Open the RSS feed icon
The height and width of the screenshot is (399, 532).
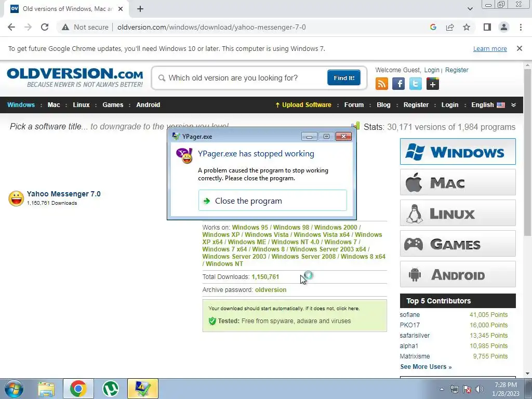[382, 84]
